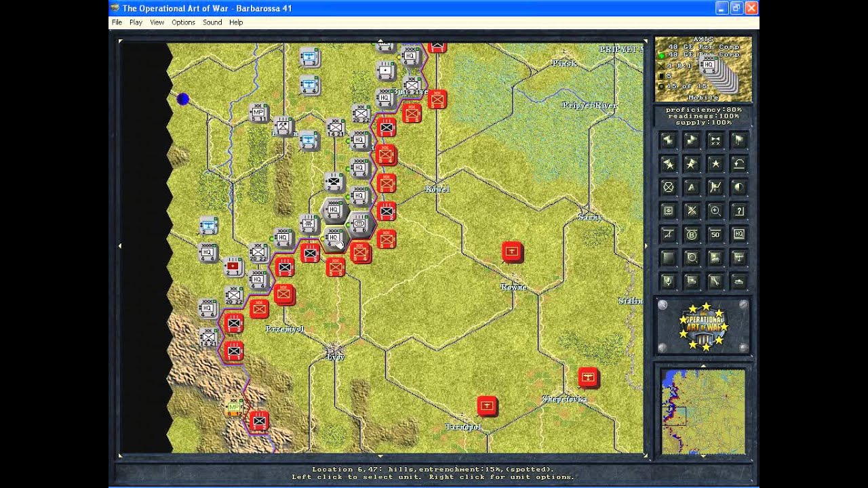Select the gray MP unit with values 5 11
Viewport: 868px width, 488px height.
[x=259, y=113]
